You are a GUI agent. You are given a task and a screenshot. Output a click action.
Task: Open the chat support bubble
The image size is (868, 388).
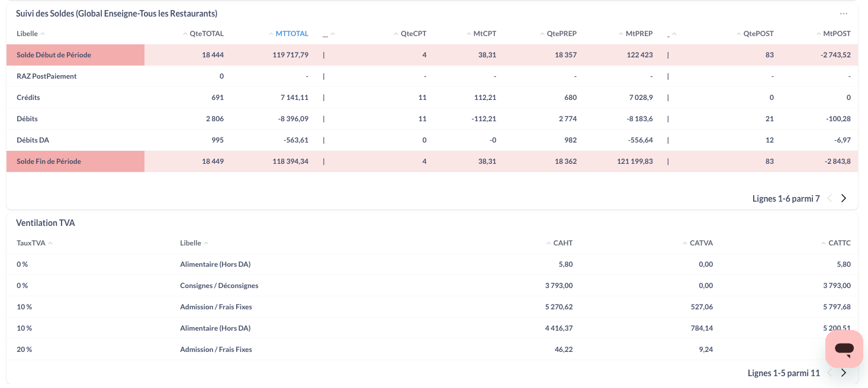tap(844, 349)
